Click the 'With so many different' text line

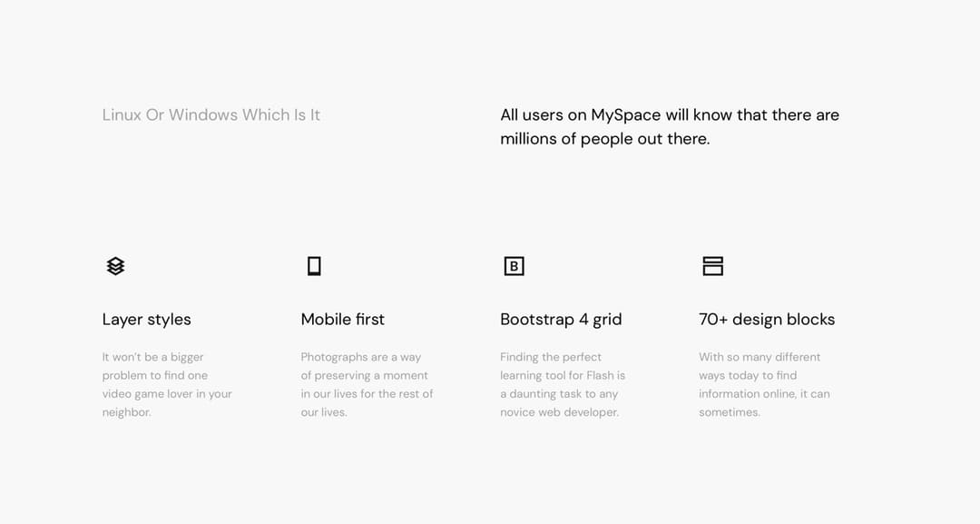(x=759, y=357)
